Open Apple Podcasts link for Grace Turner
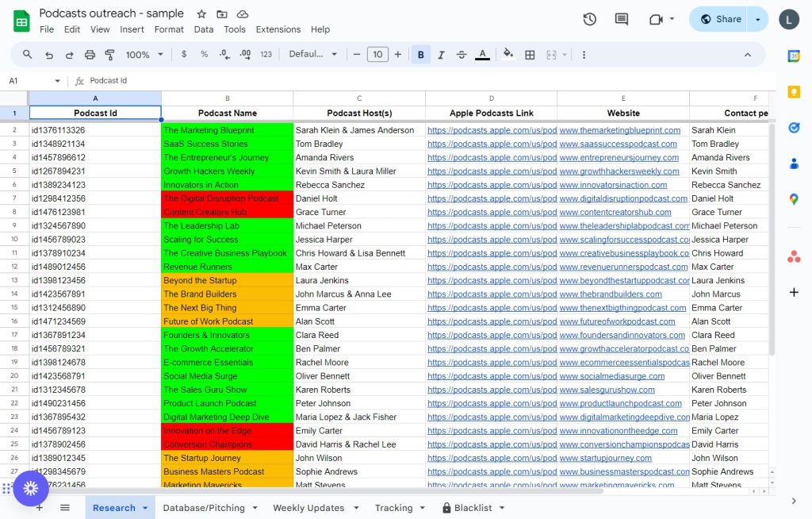Screen dimensions: 812x519 492,212
